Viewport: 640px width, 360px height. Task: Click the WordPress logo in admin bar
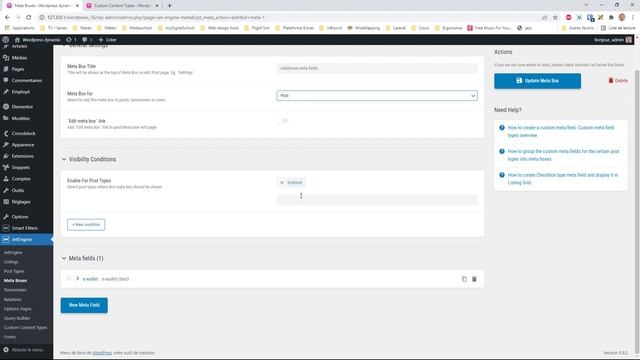coord(6,40)
